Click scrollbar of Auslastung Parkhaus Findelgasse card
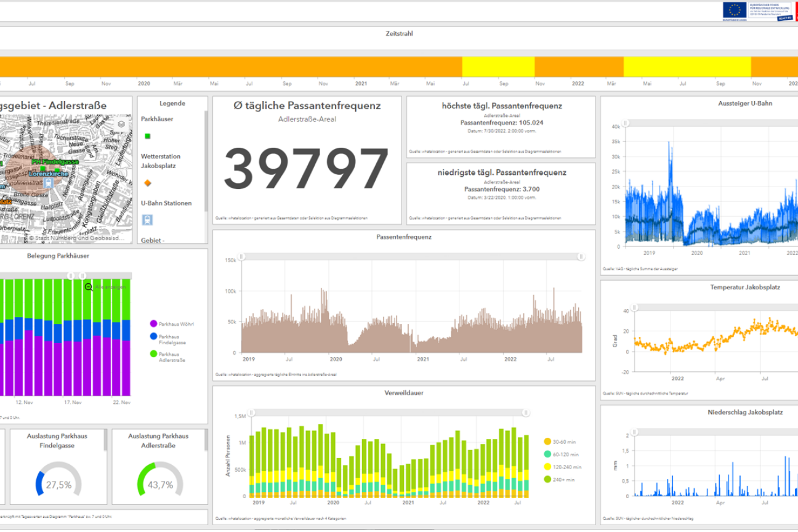Viewport: 798px width, 532px height. point(105,440)
